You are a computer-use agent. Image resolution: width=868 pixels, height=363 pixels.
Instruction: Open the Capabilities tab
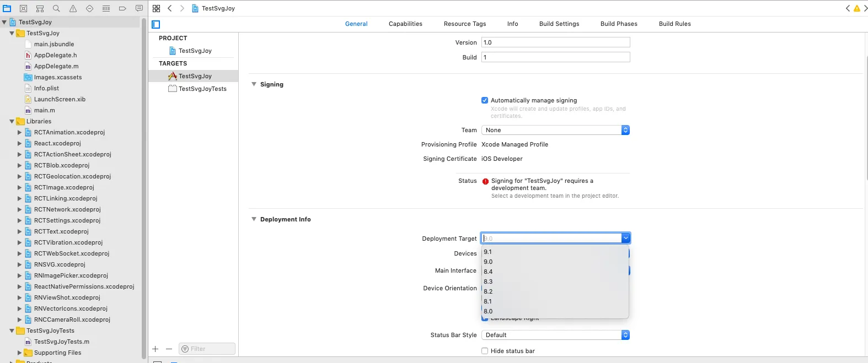point(405,24)
